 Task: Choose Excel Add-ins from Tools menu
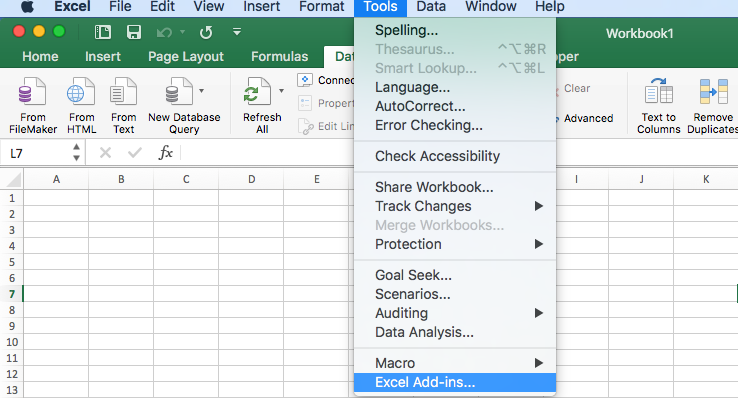[455, 382]
